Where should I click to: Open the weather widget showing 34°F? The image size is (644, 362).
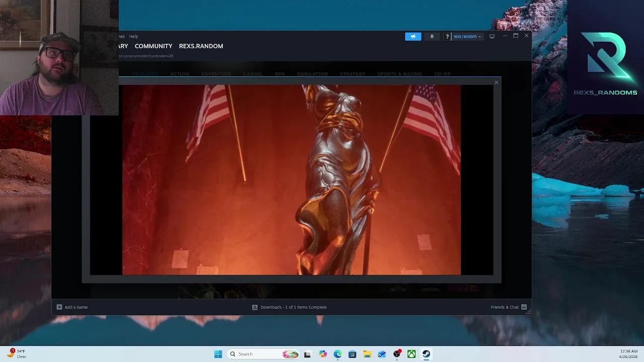point(16,354)
